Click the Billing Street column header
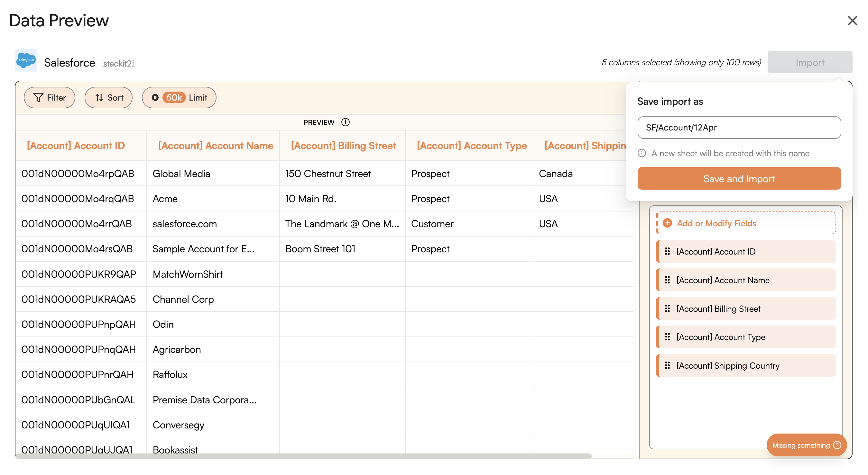This screenshot has height=475, width=868. point(343,146)
